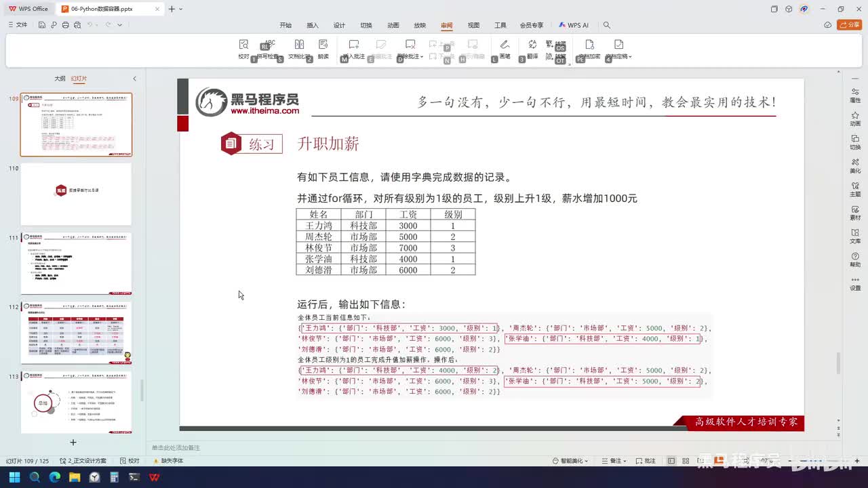Click the print preview icon
The width and height of the screenshot is (868, 488).
[77, 25]
